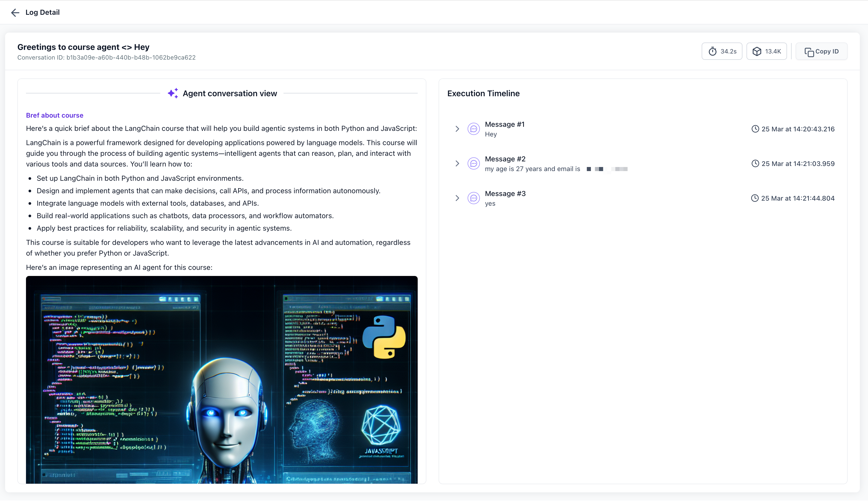Select the Message #2 title text
This screenshot has width=868, height=501.
(505, 159)
